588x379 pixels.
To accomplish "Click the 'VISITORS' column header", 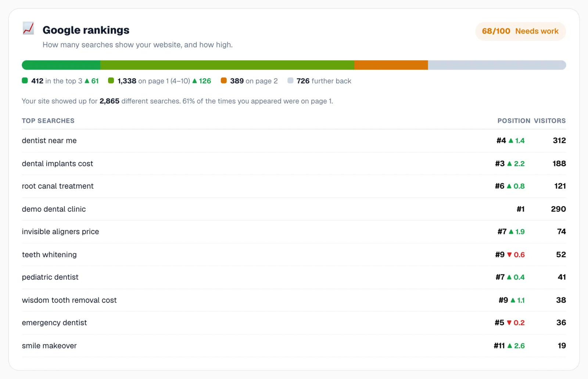I will pos(550,121).
